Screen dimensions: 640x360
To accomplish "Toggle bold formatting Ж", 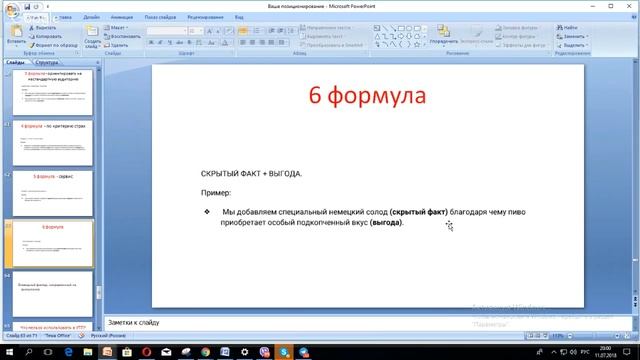I will pyautogui.click(x=151, y=42).
